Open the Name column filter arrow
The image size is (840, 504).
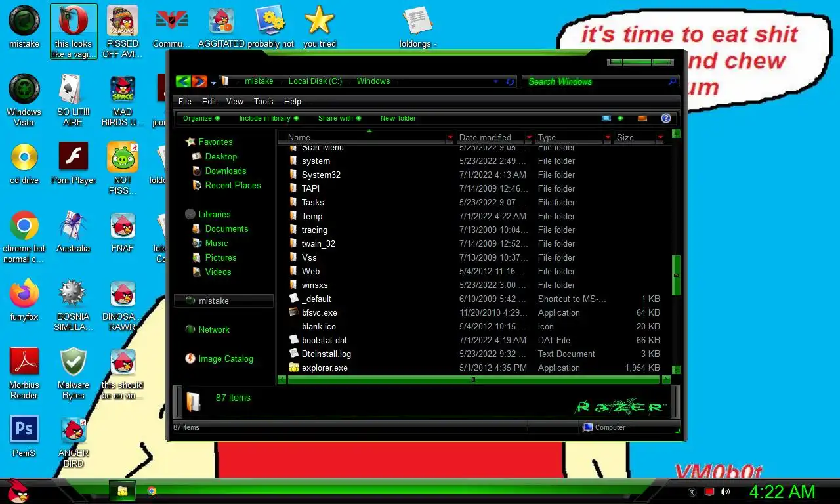click(450, 138)
